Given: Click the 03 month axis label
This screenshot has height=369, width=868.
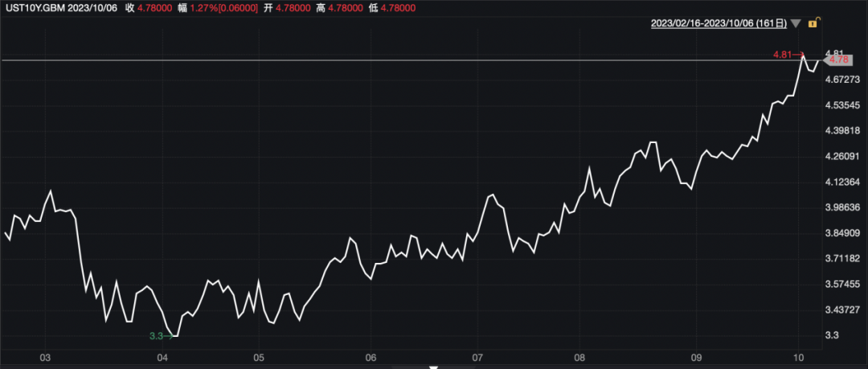Looking at the screenshot, I should (x=46, y=358).
